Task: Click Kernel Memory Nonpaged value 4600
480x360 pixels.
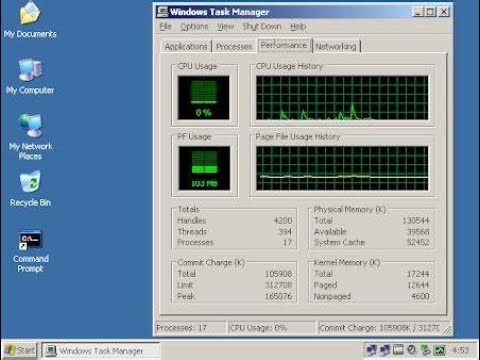Action: [x=420, y=296]
